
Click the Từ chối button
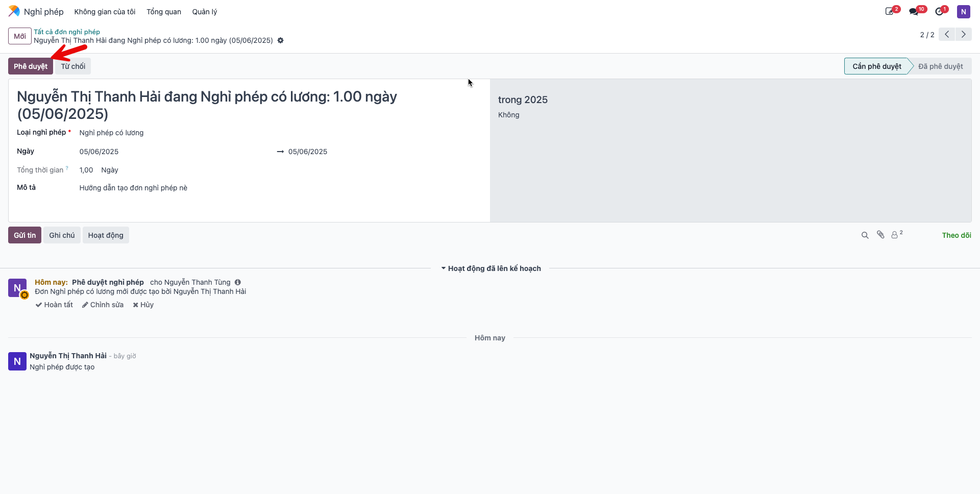(73, 66)
